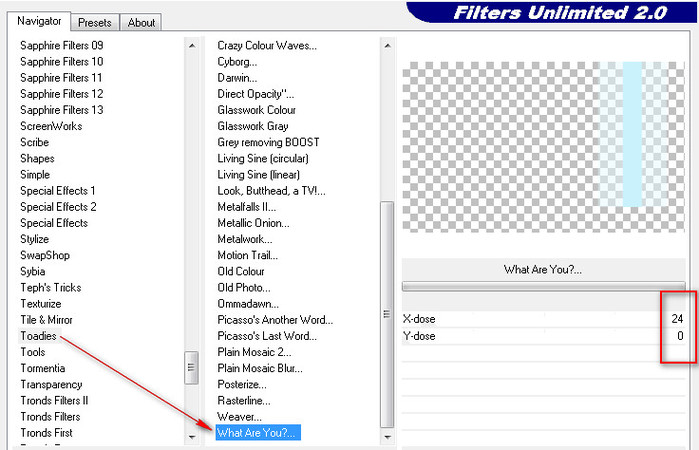Select Tronds First category
Screen dimensions: 699x450
(x=46, y=433)
